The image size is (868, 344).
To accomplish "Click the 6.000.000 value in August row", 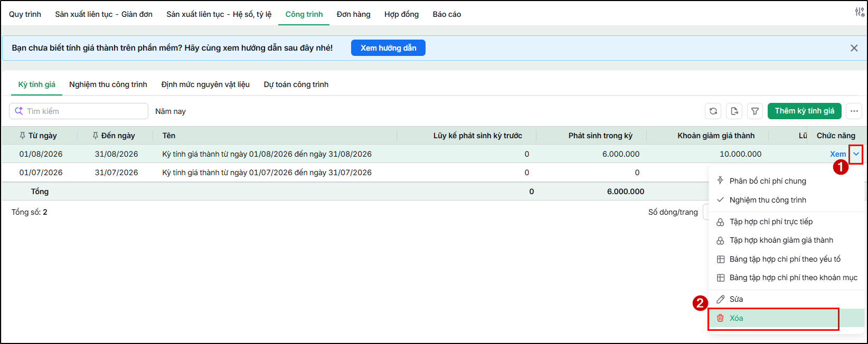I will coord(621,154).
